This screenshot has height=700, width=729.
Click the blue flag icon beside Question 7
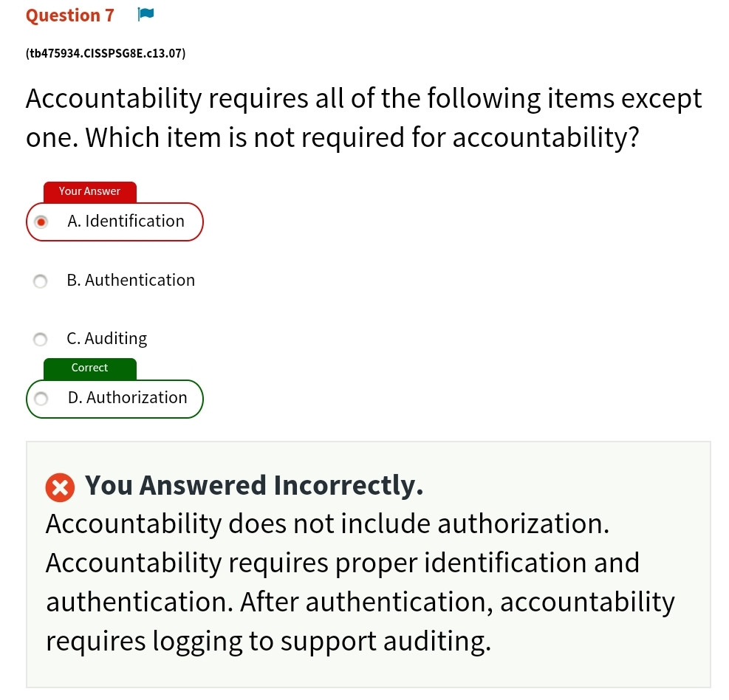point(146,15)
